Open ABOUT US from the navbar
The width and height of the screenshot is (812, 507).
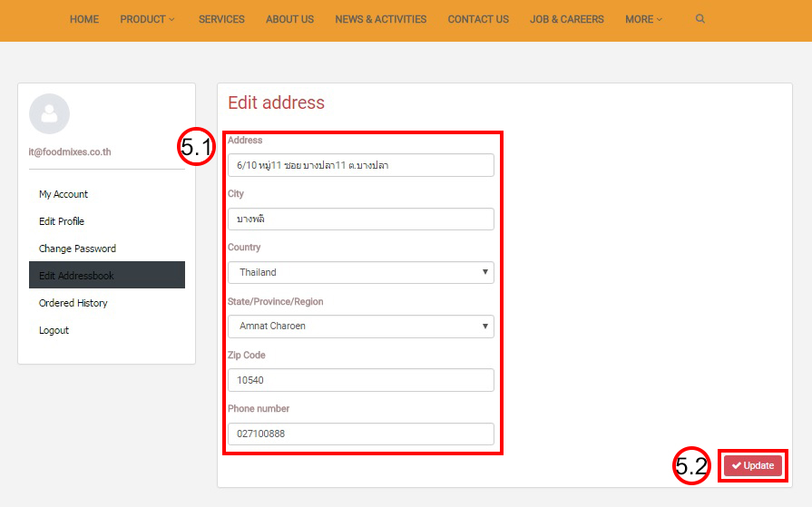point(290,19)
